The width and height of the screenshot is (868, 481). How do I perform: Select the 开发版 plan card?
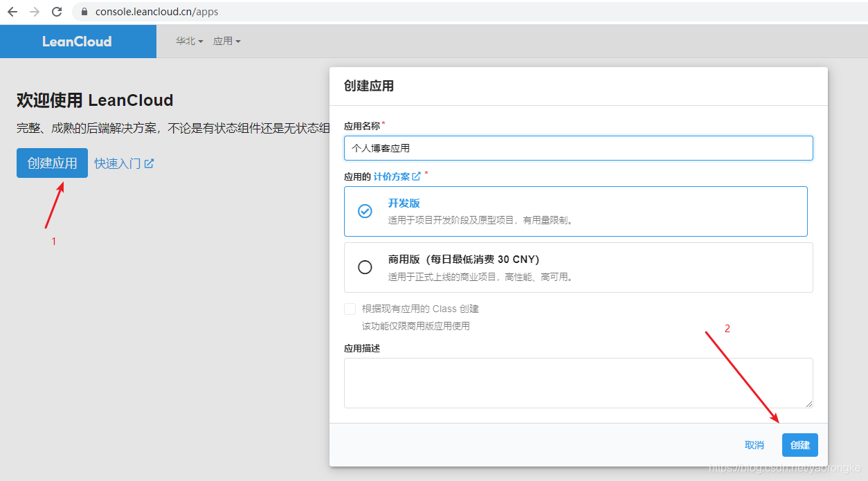[576, 211]
